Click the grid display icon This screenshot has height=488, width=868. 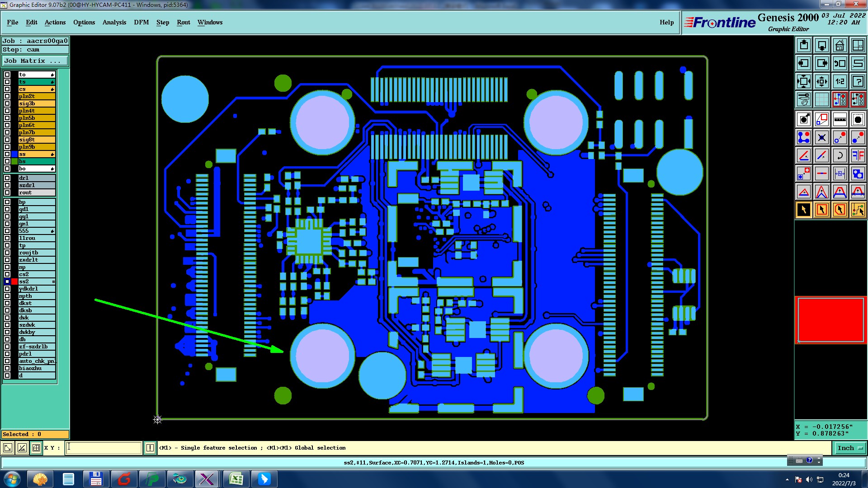[821, 99]
